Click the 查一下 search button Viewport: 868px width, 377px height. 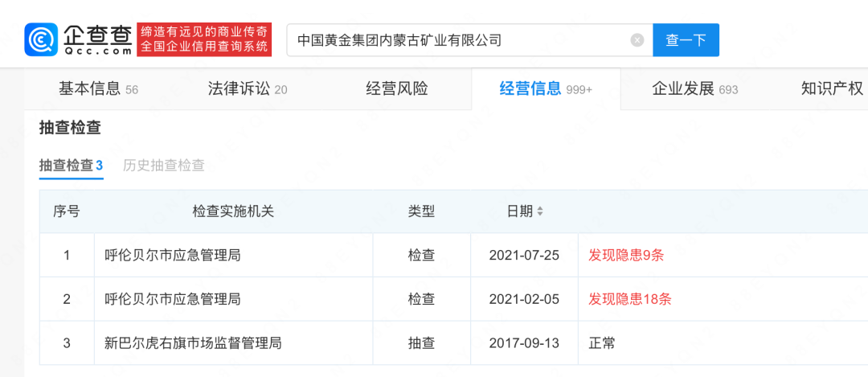point(686,40)
